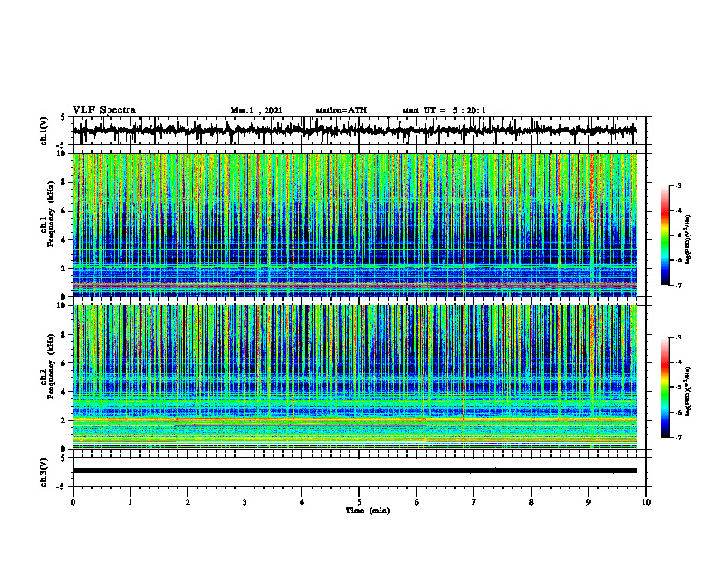Screen dimensions: 728x563
Task: Click the 'station=ATH' label
Action: point(341,110)
